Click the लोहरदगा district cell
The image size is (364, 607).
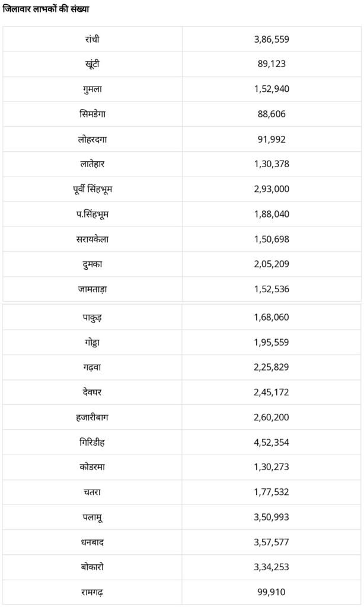pos(92,139)
